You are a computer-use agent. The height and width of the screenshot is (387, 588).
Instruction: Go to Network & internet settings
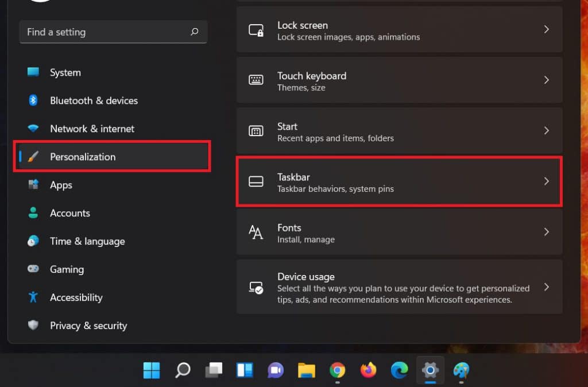pos(113,129)
